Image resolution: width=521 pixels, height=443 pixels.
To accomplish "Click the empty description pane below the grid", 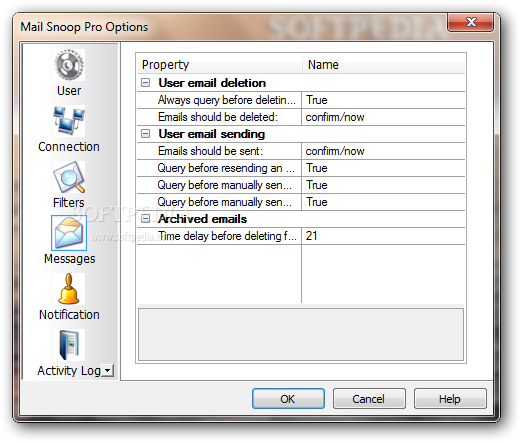I will 301,334.
